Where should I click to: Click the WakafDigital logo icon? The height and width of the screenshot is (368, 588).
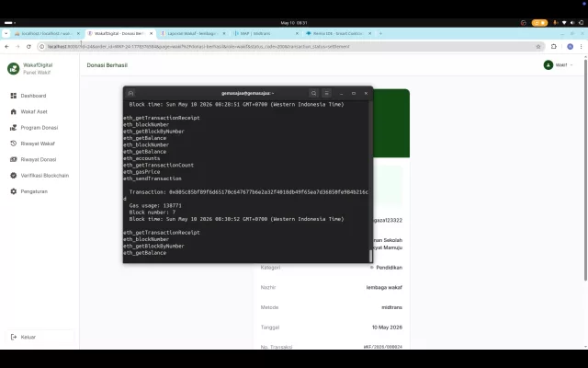[14, 68]
